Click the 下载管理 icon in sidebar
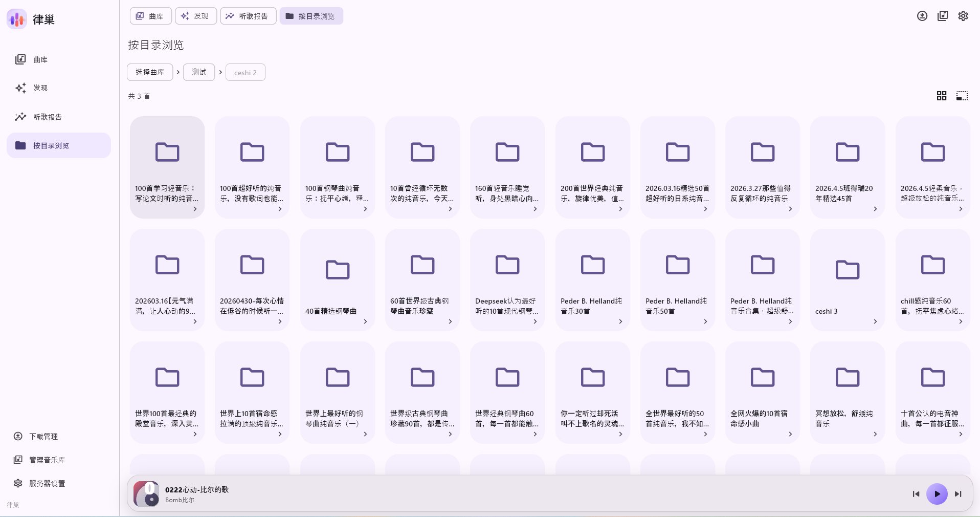Screen dimensions: 980x517 click(18, 436)
